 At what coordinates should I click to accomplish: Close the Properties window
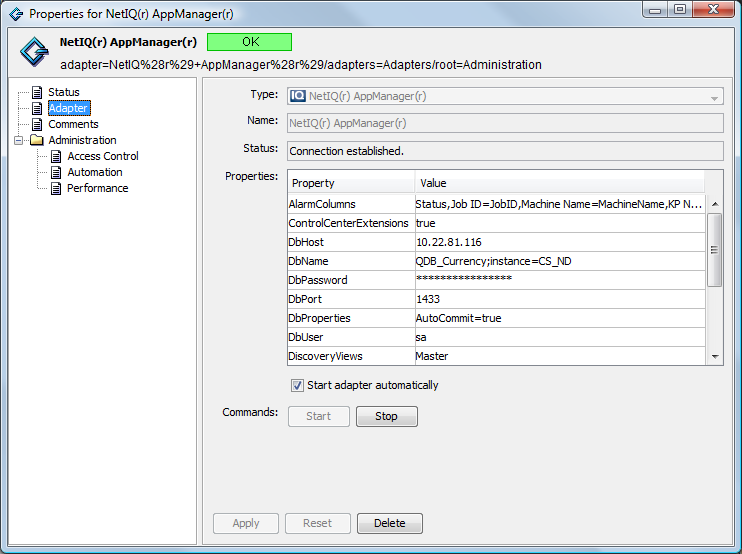[x=714, y=9]
